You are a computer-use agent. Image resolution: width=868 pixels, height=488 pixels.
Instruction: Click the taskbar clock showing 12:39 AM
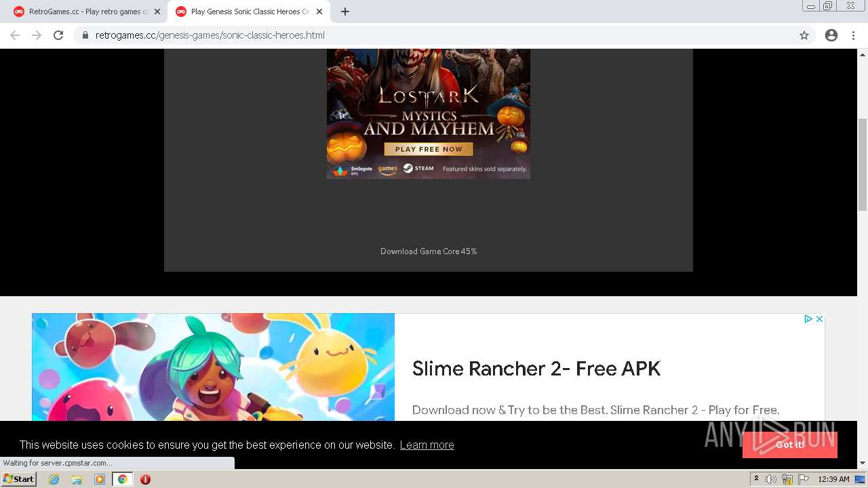pos(833,479)
